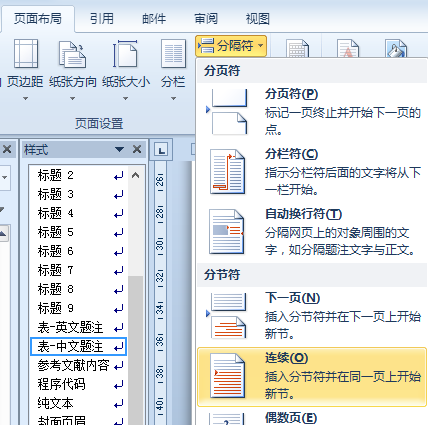Screen dimensions: 428x425
Task: Close the 样式 styles pane
Action: coord(137,149)
